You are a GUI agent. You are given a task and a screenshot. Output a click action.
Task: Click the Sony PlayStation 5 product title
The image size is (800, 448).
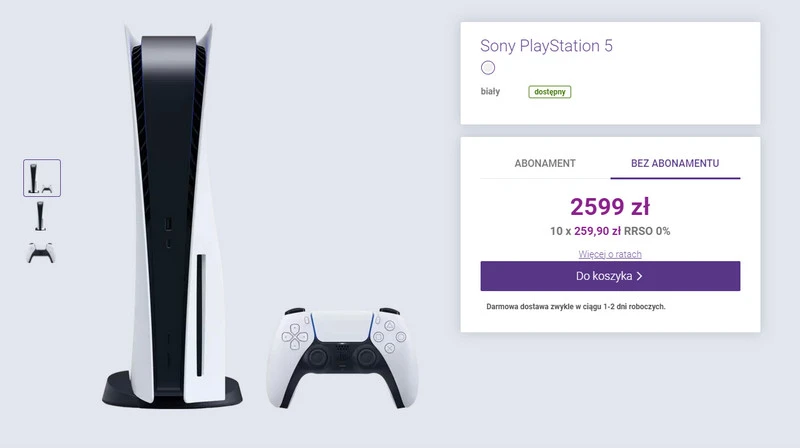click(x=560, y=45)
